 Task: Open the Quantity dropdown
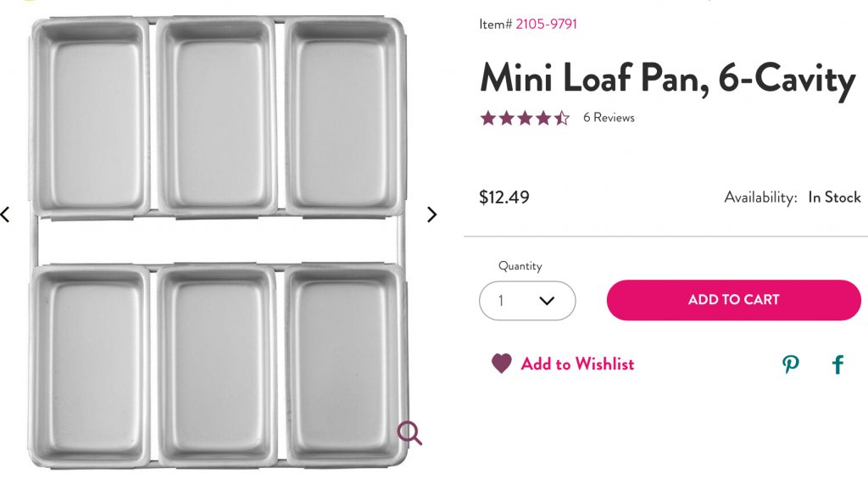click(x=527, y=301)
